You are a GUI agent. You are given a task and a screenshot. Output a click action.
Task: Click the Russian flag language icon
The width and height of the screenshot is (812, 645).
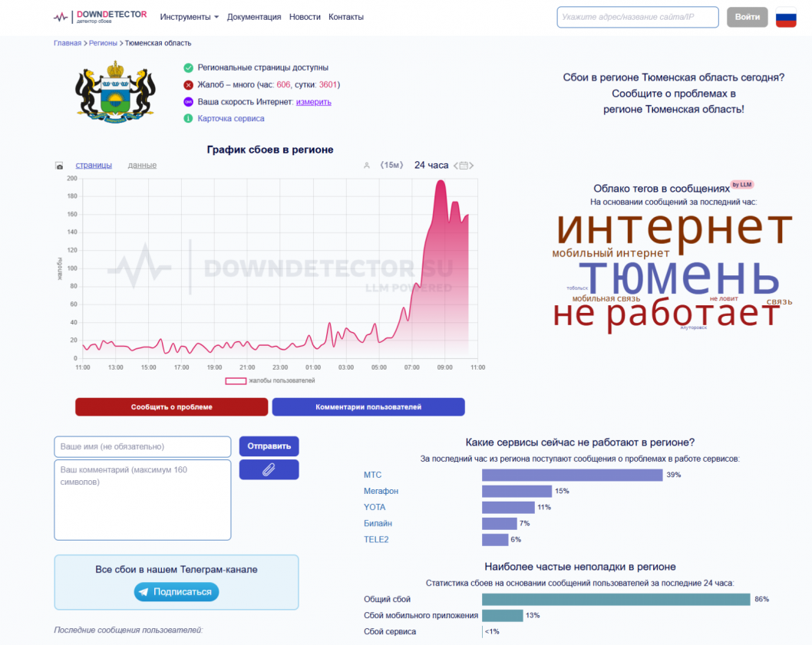(786, 17)
